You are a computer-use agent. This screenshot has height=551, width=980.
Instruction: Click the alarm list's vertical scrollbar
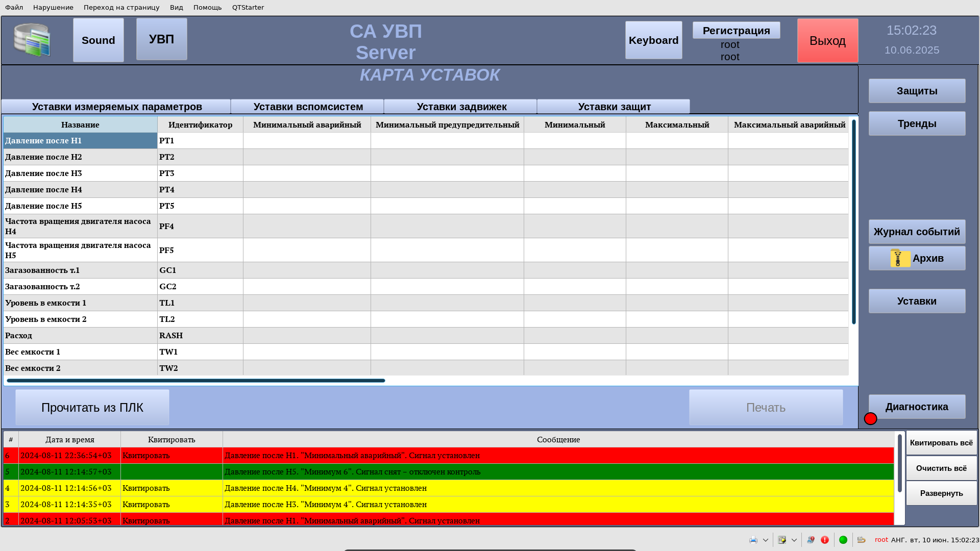point(900,463)
